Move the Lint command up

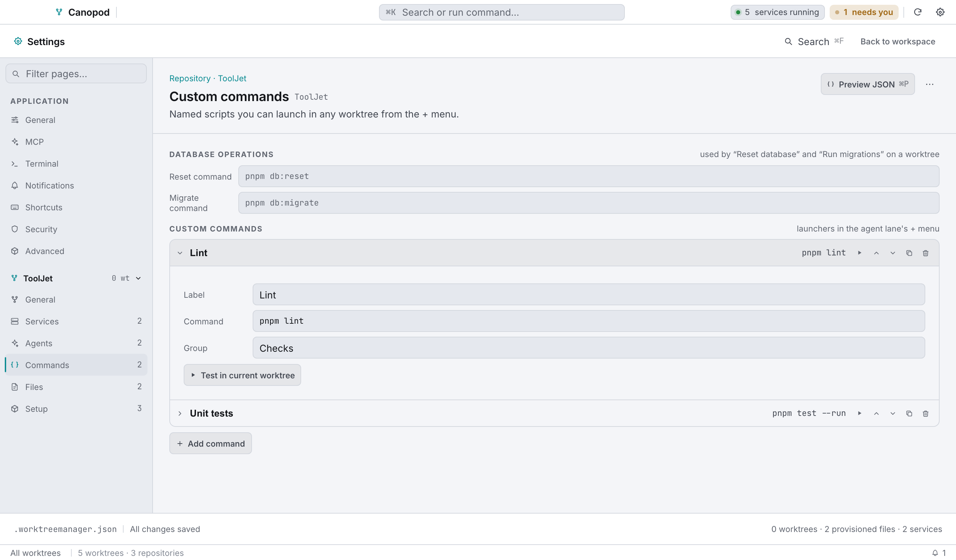876,253
